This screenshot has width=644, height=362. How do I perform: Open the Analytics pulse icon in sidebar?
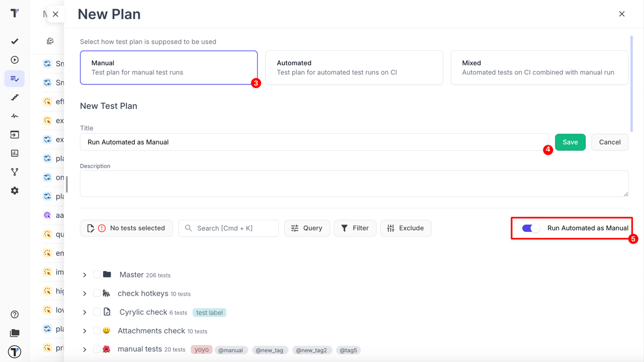(x=14, y=116)
